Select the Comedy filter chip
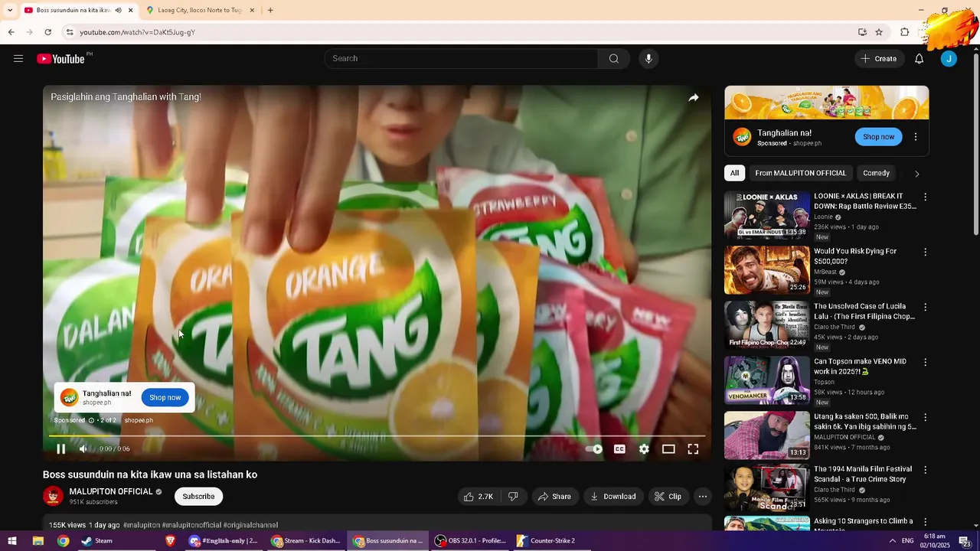The width and height of the screenshot is (980, 551). (876, 173)
